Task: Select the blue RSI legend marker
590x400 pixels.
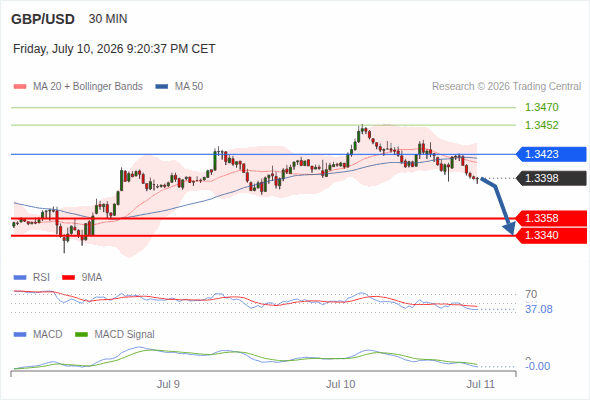Action: click(x=20, y=277)
